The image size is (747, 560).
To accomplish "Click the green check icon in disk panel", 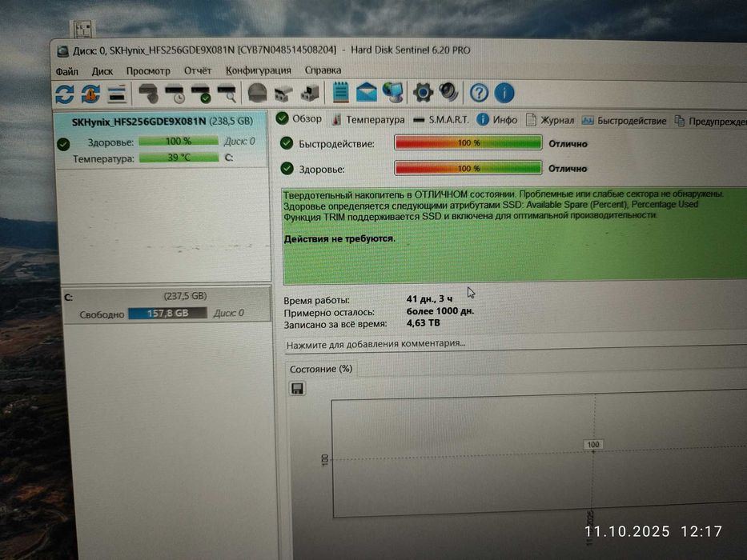I will 63,144.
